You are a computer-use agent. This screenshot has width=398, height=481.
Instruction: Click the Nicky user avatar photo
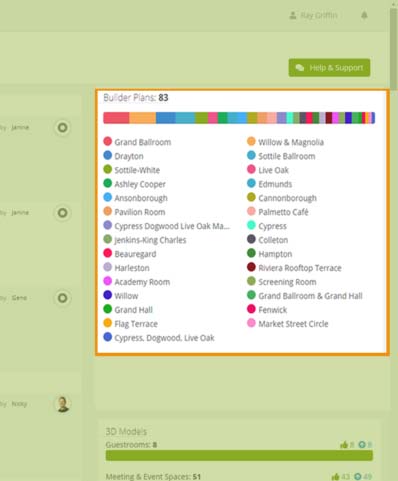[x=62, y=404]
